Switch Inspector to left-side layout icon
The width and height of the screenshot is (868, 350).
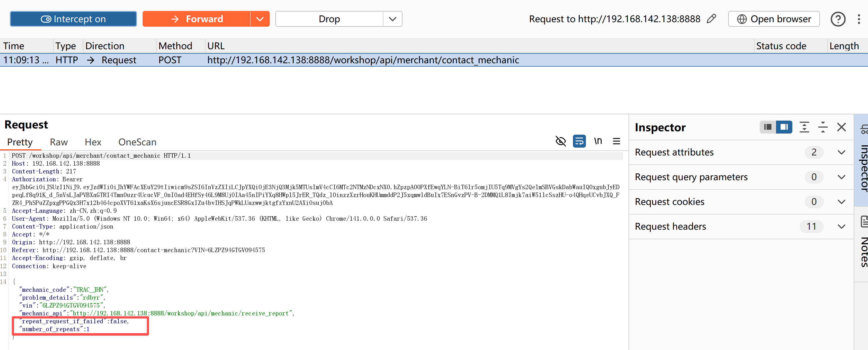(x=768, y=127)
